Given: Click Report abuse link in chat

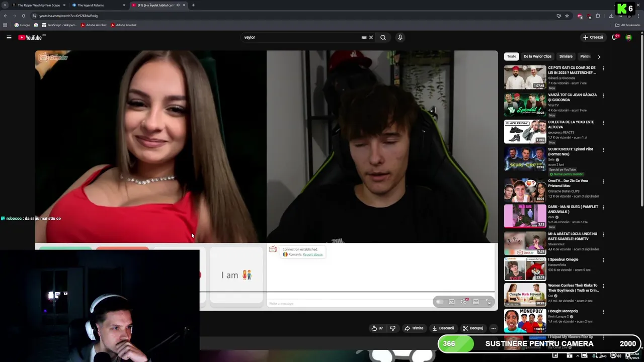Looking at the screenshot, I should coord(312,254).
